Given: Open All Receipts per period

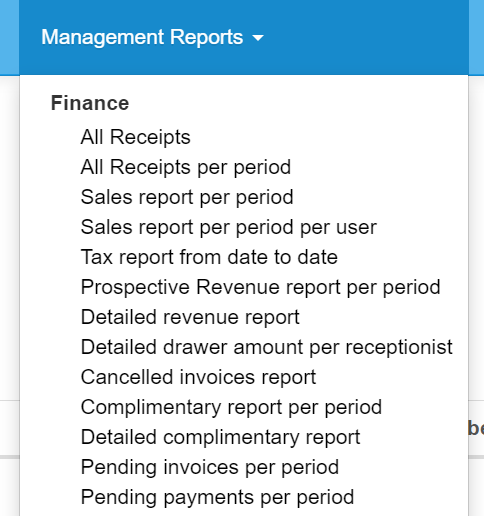Looking at the screenshot, I should 186,167.
